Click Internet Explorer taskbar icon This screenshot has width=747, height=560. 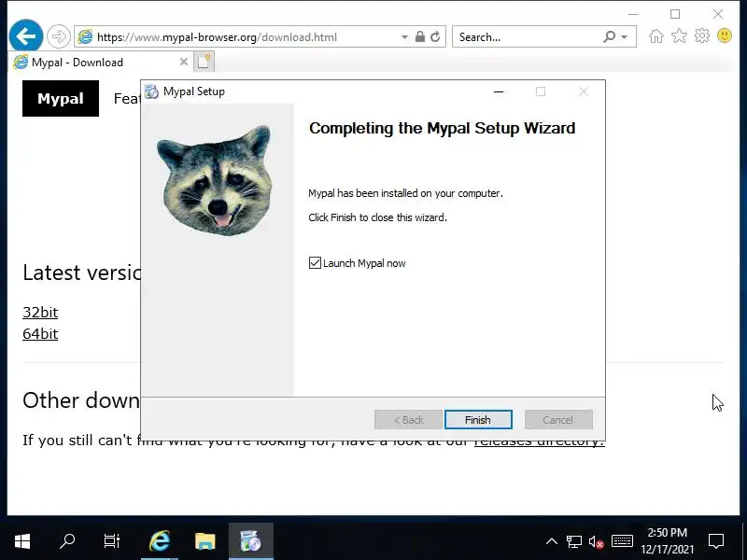[160, 541]
